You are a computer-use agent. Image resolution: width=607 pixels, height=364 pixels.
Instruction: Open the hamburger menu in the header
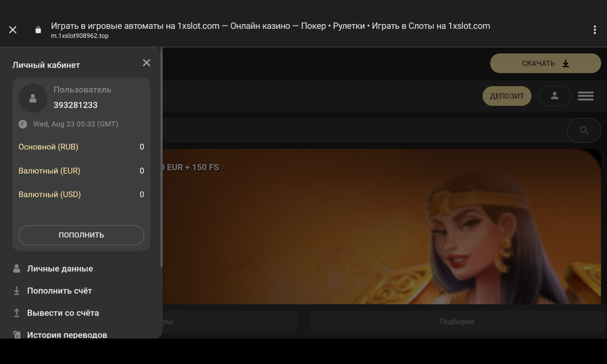pos(586,96)
